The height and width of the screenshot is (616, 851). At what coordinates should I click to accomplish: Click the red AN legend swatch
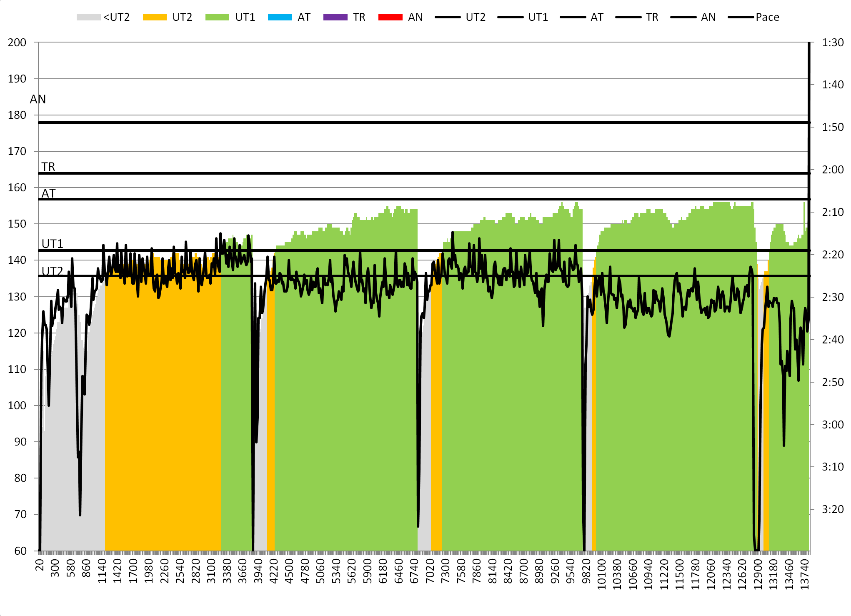[x=390, y=17]
